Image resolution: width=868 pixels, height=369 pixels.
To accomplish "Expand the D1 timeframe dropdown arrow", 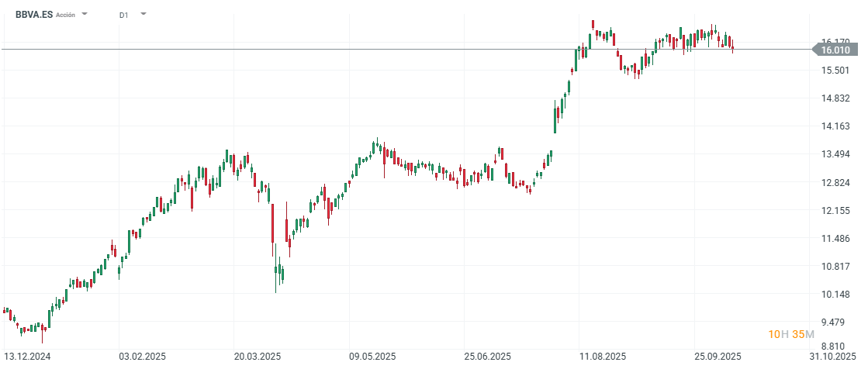I will [x=143, y=15].
